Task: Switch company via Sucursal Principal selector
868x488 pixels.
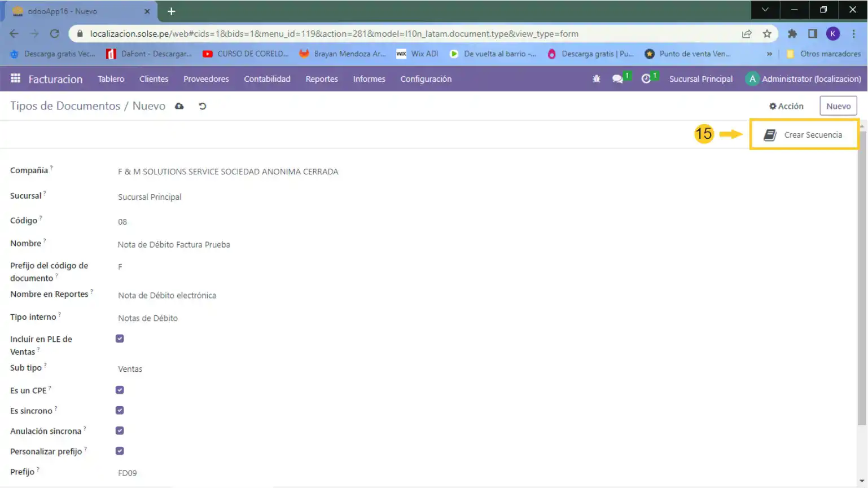Action: point(701,79)
